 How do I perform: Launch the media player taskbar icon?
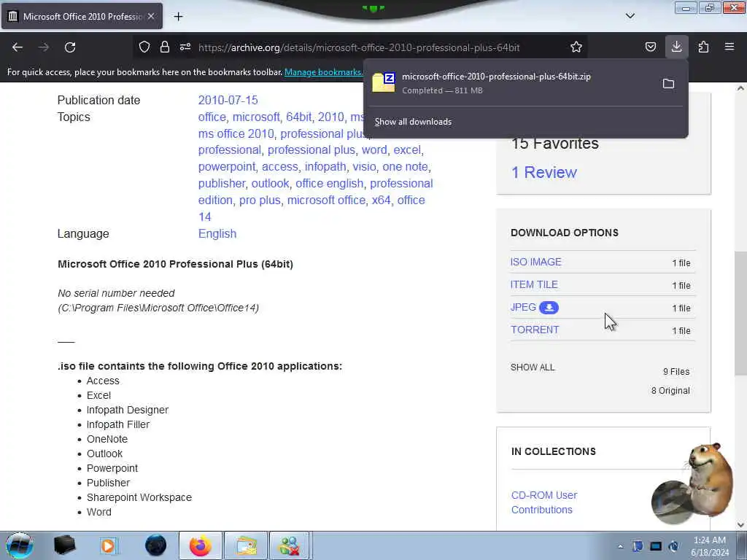[109, 545]
